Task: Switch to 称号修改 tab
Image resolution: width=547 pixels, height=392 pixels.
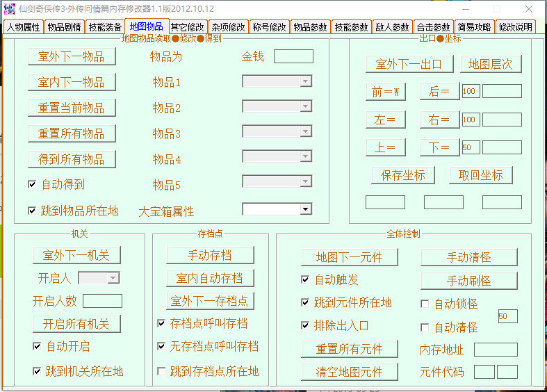Action: pos(269,27)
